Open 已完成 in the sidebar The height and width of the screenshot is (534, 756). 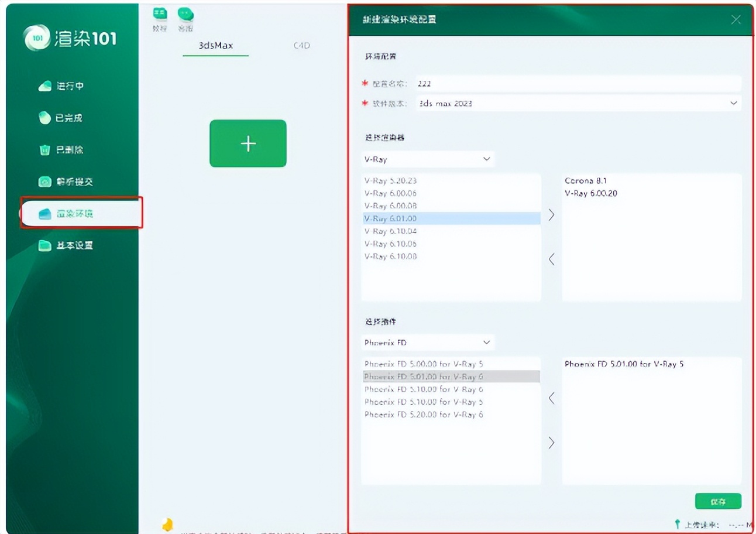(x=61, y=118)
